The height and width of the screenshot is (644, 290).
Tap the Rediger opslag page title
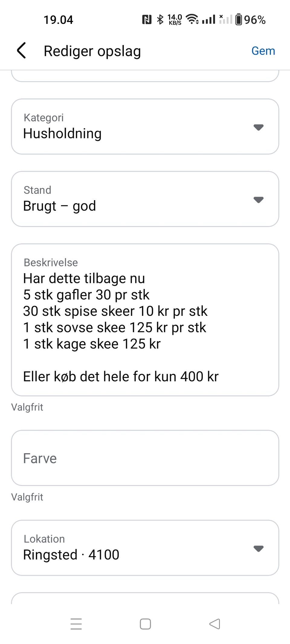[x=92, y=51]
